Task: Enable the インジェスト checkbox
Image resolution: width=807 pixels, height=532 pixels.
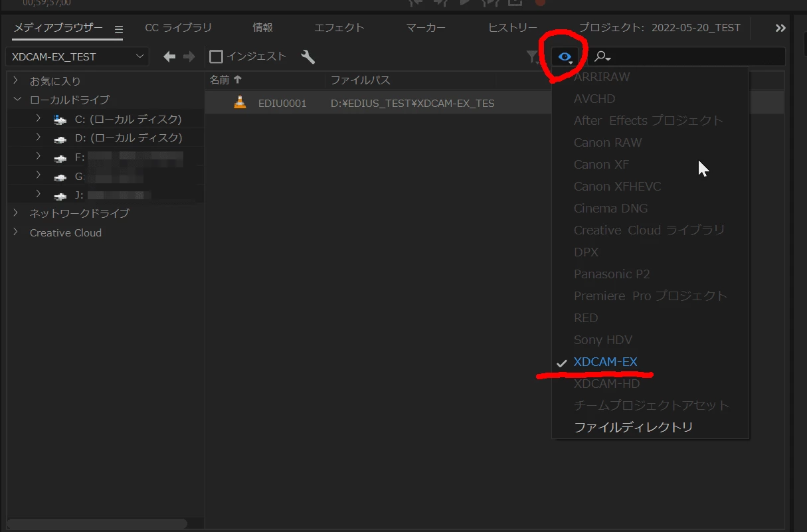Action: (216, 57)
